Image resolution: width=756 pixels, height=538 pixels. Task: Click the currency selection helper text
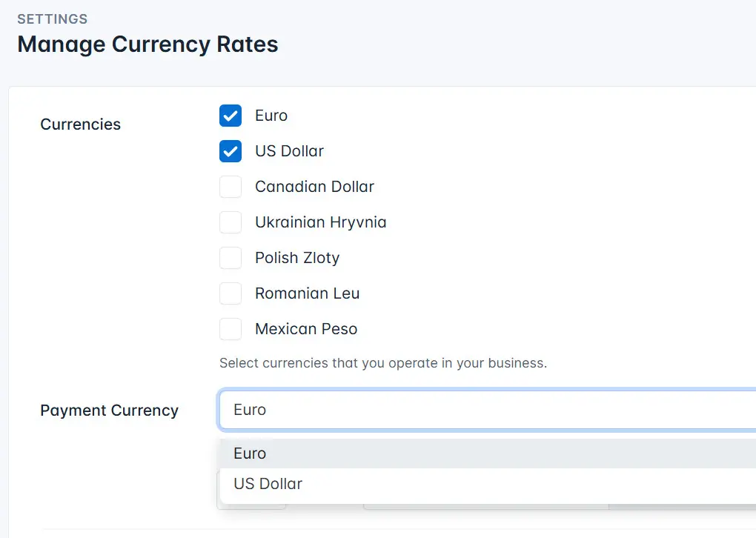point(382,363)
